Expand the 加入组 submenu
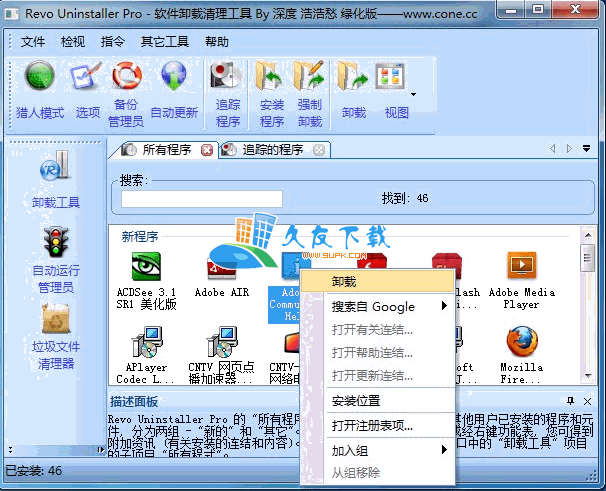 click(x=377, y=450)
